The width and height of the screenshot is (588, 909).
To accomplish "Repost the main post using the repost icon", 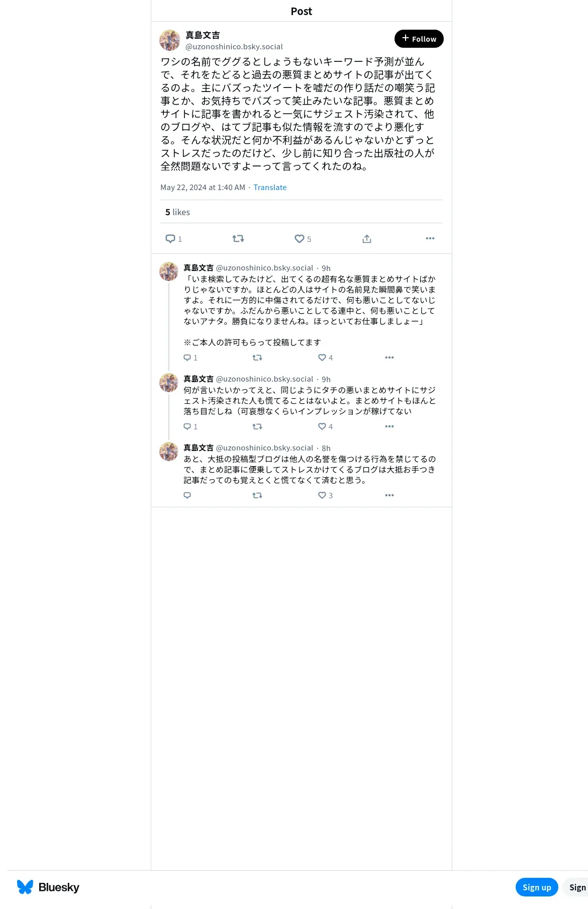I will [x=238, y=239].
